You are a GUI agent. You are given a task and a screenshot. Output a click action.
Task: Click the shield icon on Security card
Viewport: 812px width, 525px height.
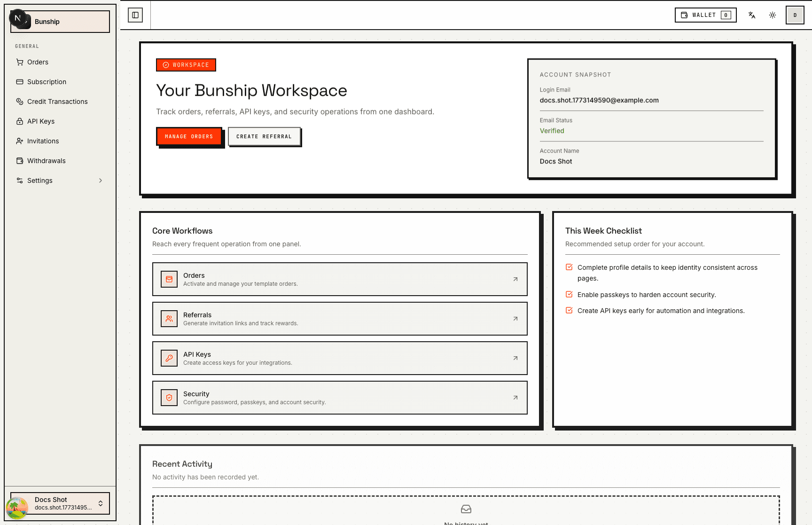169,398
